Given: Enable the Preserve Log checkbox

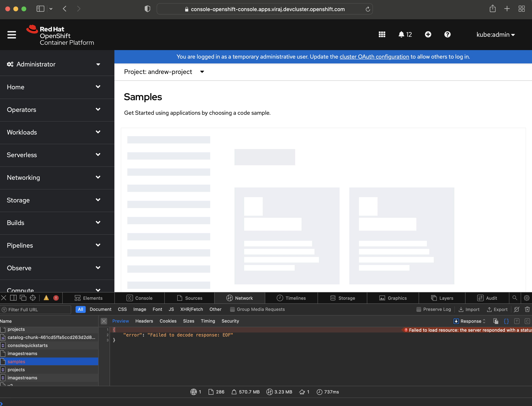Looking at the screenshot, I should point(419,309).
